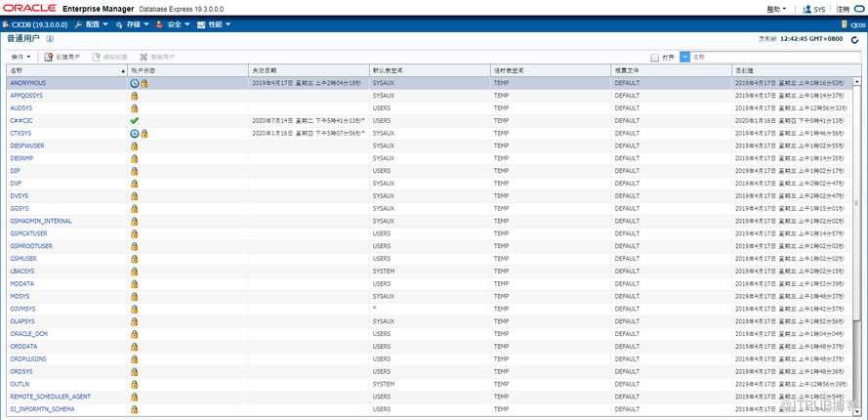The image size is (868, 420).
Task: Open the 安全 dropdown menu
Action: click(x=173, y=24)
